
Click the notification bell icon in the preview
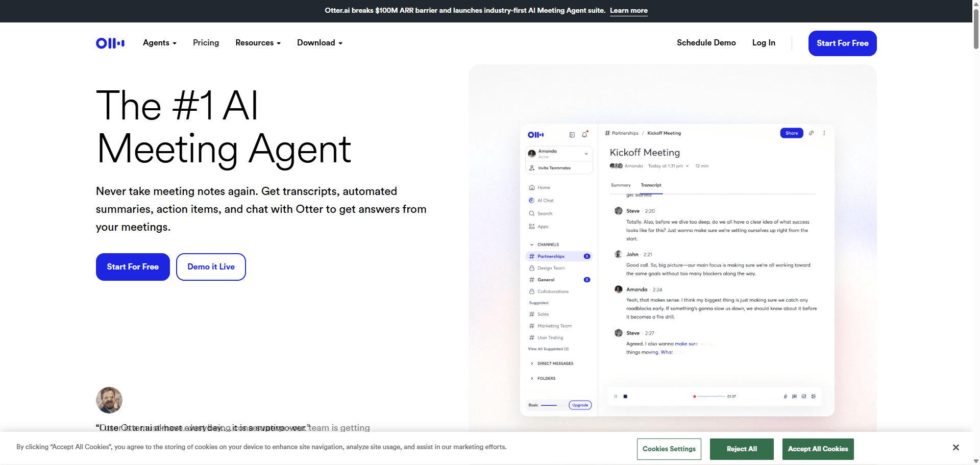585,134
